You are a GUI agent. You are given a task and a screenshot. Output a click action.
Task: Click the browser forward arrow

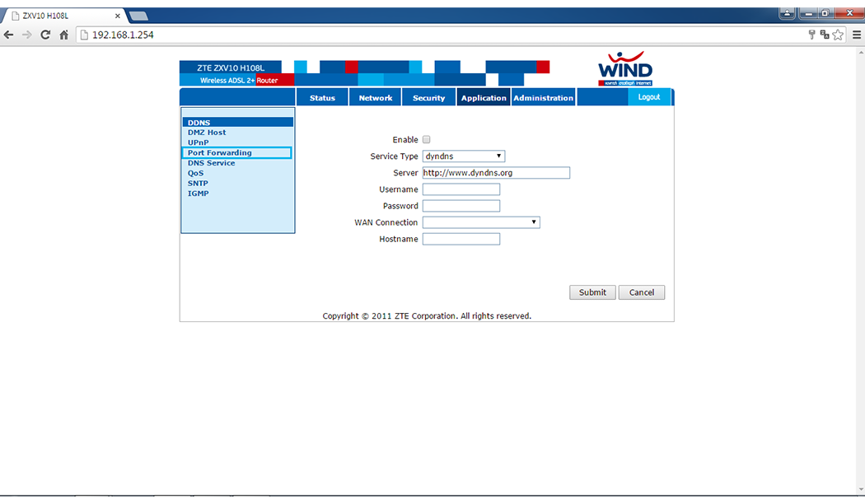27,35
